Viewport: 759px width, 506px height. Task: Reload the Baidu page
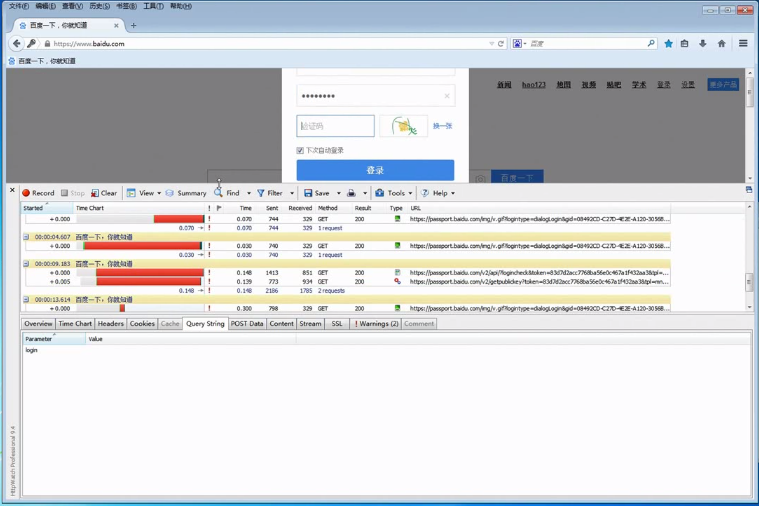(x=501, y=44)
